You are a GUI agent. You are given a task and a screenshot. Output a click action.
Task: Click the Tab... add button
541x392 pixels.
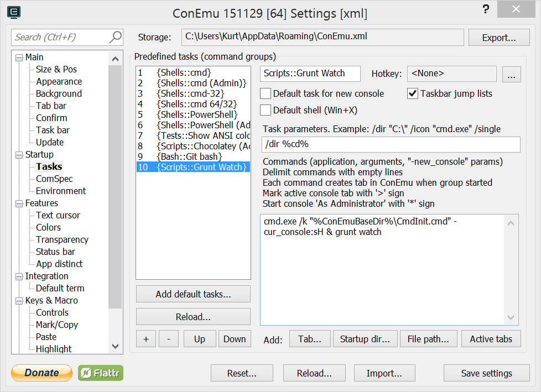(310, 339)
